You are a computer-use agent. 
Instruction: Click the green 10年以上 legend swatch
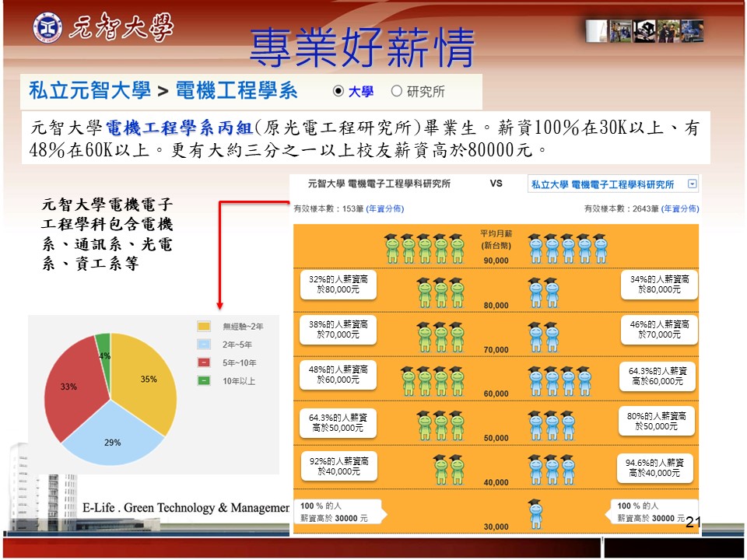click(204, 380)
